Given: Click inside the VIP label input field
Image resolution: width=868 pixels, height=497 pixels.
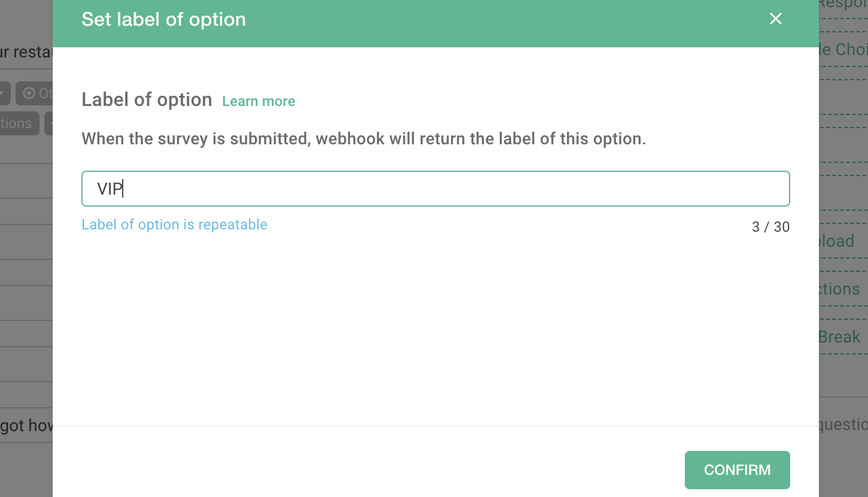Looking at the screenshot, I should click(x=435, y=188).
